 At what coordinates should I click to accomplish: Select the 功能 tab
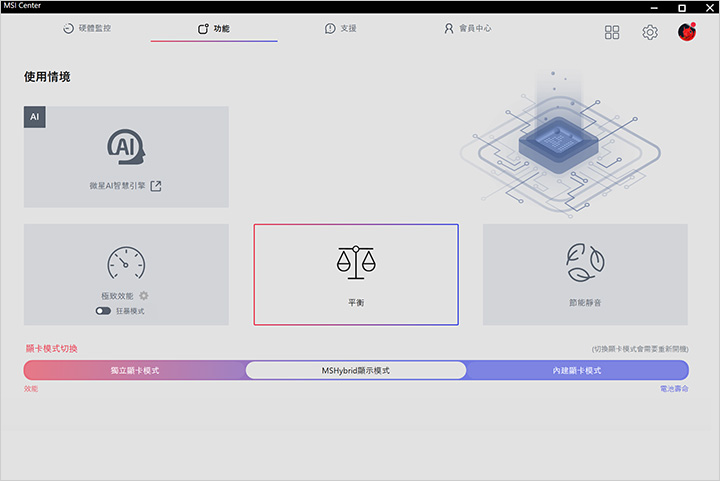[214, 29]
